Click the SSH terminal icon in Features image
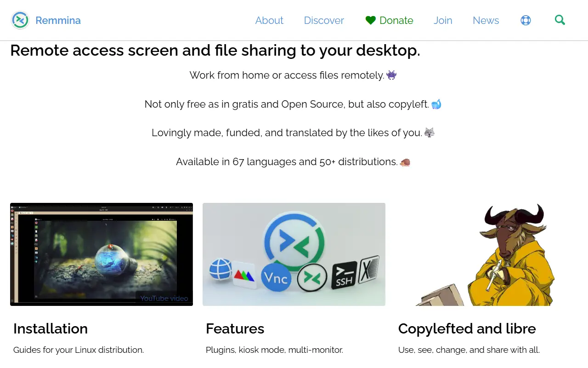This screenshot has width=588, height=368. 344,275
